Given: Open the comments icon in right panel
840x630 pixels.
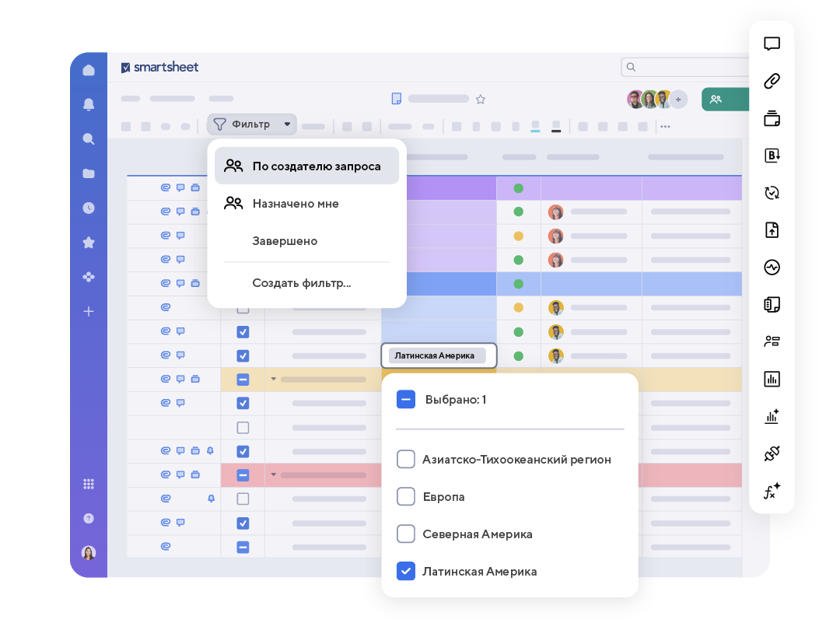Looking at the screenshot, I should [x=772, y=44].
